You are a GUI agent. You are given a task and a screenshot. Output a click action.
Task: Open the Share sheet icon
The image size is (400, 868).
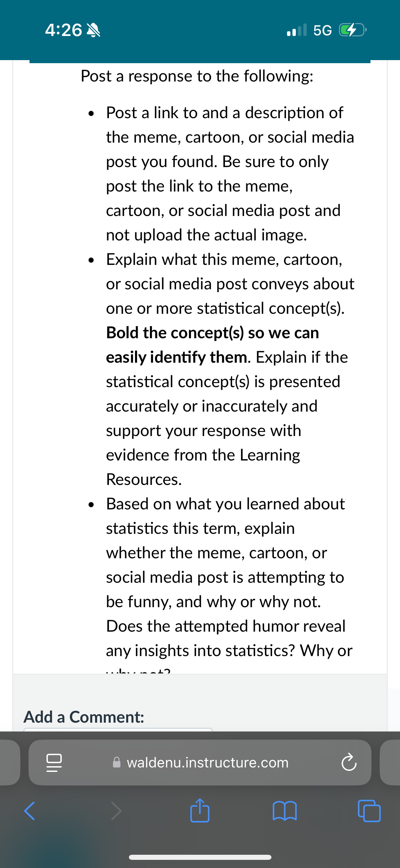click(x=200, y=810)
